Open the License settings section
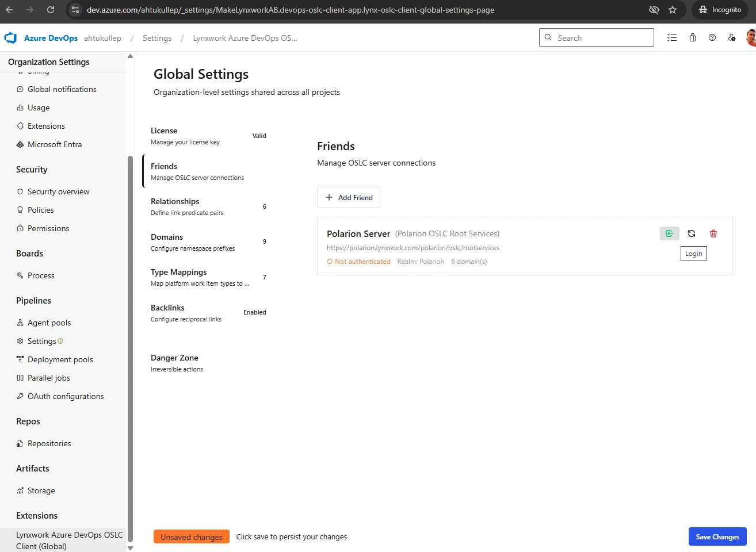This screenshot has height=552, width=756. pyautogui.click(x=208, y=136)
